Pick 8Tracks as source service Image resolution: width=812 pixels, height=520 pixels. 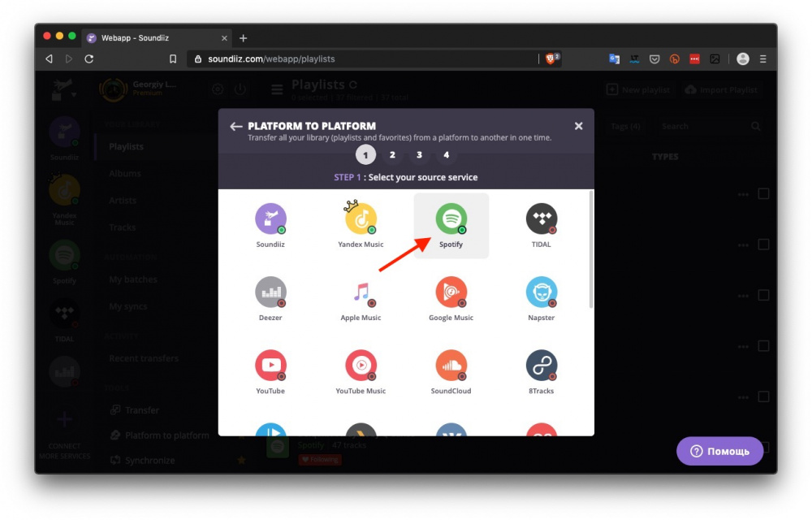point(541,372)
